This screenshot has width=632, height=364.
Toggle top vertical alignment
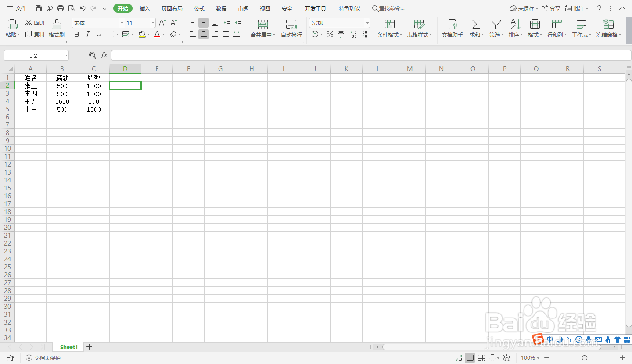pos(193,23)
